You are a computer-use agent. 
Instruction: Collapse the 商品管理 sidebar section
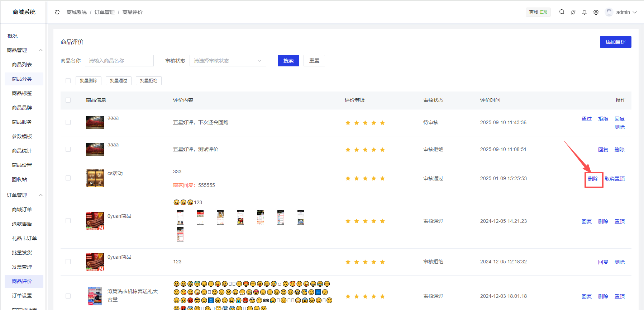[x=41, y=50]
